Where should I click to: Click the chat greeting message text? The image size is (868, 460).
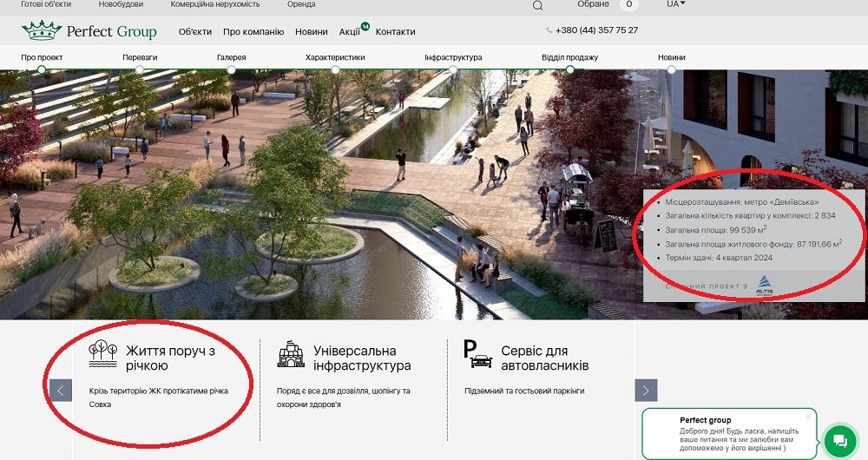click(740, 439)
